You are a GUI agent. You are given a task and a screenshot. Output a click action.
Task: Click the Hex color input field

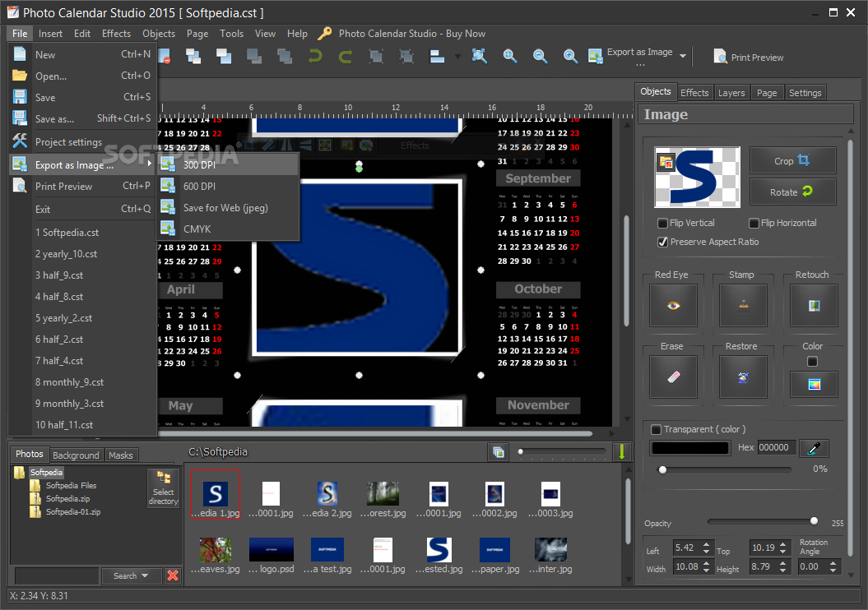click(x=777, y=447)
